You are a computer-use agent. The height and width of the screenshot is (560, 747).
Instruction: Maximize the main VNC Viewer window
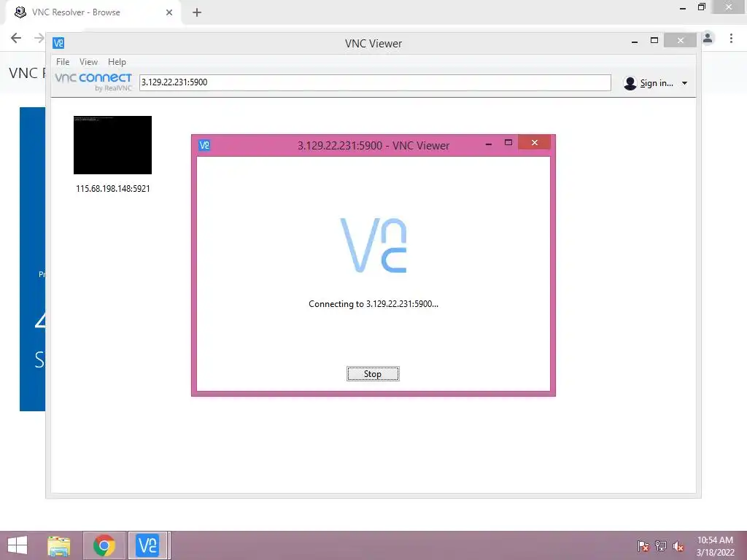tap(654, 41)
